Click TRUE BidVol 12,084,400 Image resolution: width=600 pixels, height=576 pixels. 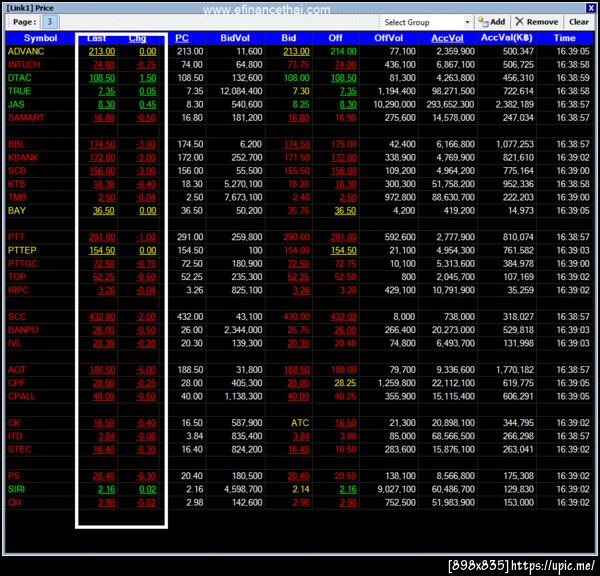(241, 91)
